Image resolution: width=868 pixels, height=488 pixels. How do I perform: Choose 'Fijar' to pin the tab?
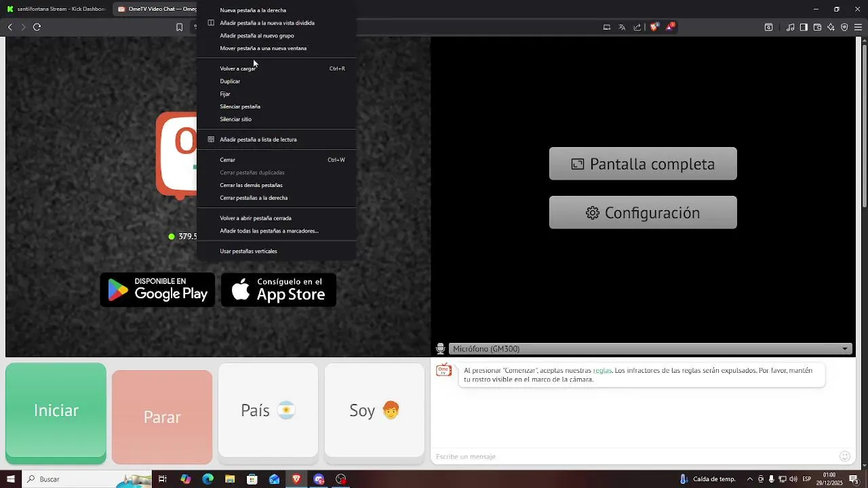pos(276,94)
